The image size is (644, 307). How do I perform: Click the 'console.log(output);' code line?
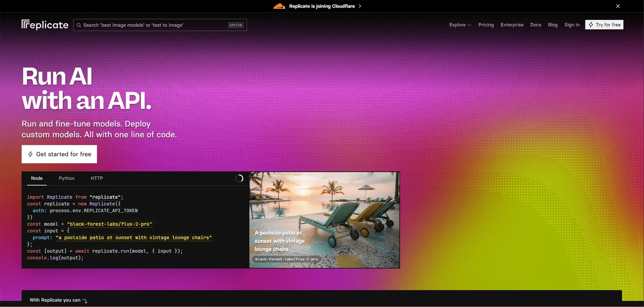tap(55, 258)
